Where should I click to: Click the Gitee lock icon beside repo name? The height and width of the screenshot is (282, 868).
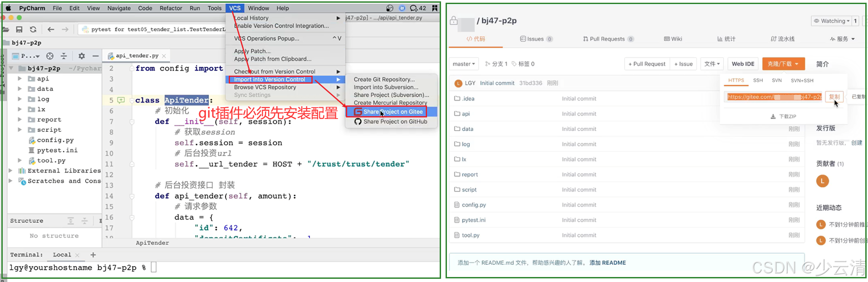(453, 21)
